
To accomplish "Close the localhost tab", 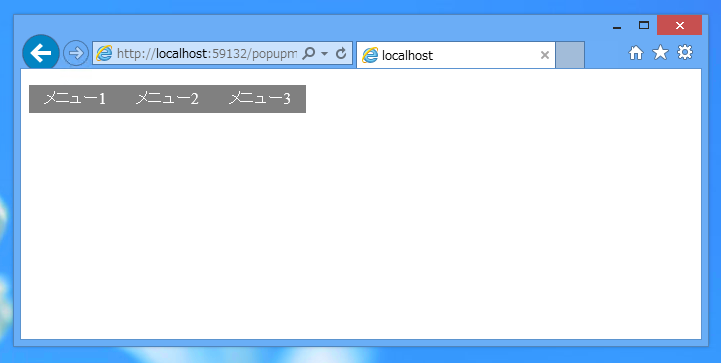I will pyautogui.click(x=545, y=55).
